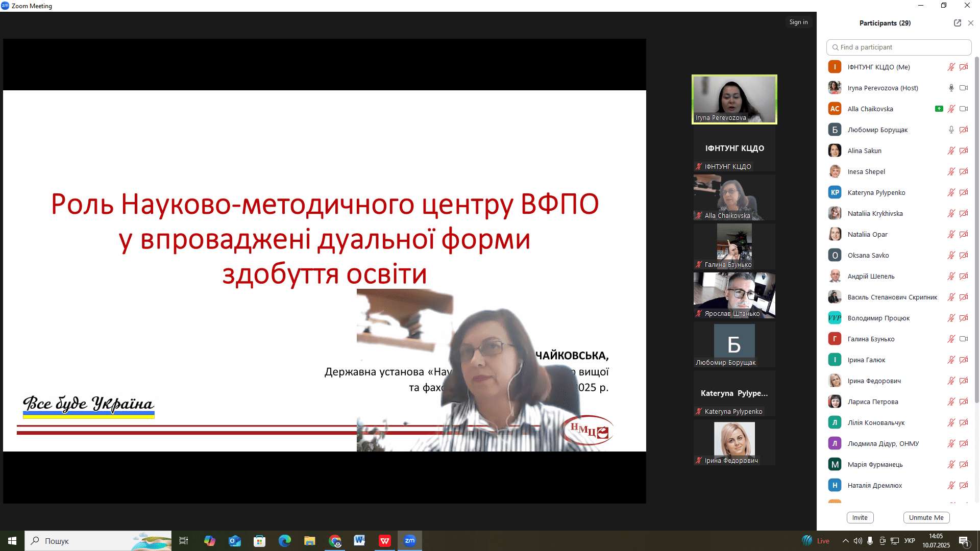Select Галина Бзунько video thumbnail
The width and height of the screenshot is (980, 551).
click(734, 246)
